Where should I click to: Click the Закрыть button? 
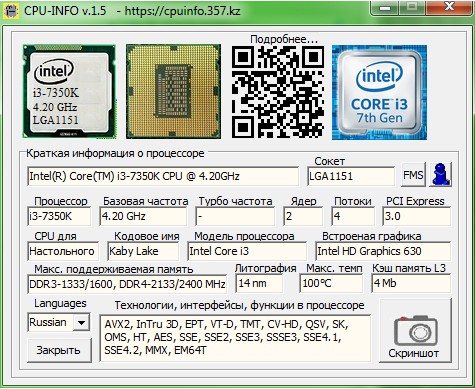click(x=59, y=350)
